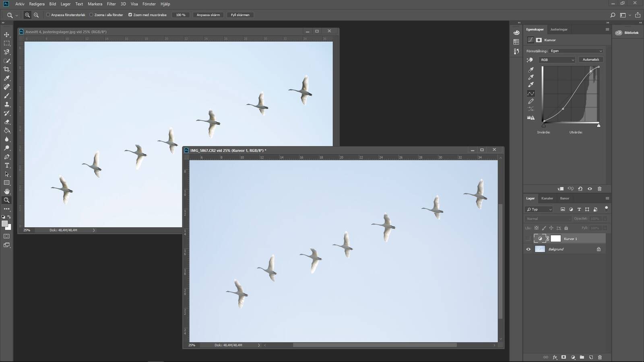Select the Eyedropper tool in toolbar
Screen dimensions: 644x362
click(x=7, y=78)
